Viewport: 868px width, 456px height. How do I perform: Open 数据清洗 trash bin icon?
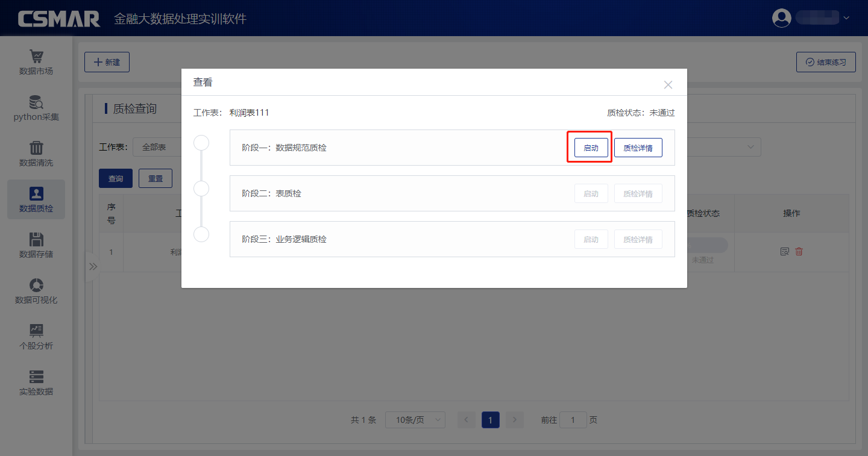[36, 148]
